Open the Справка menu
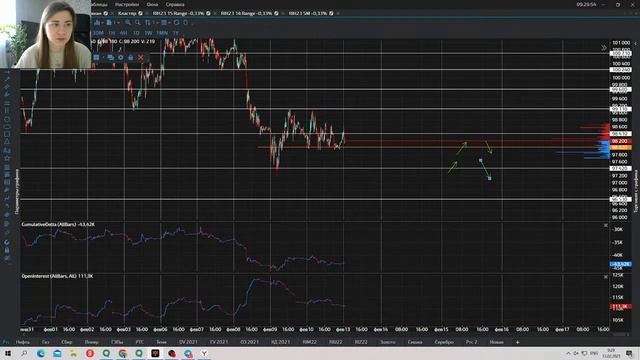The height and width of the screenshot is (360, 640). [x=175, y=4]
